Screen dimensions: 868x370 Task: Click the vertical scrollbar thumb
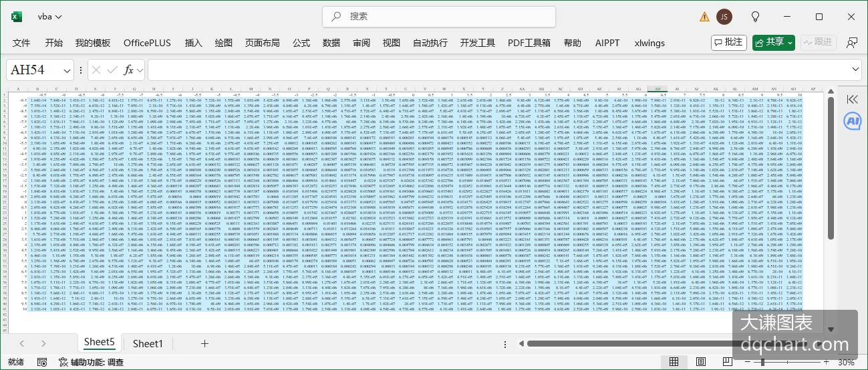(831, 169)
